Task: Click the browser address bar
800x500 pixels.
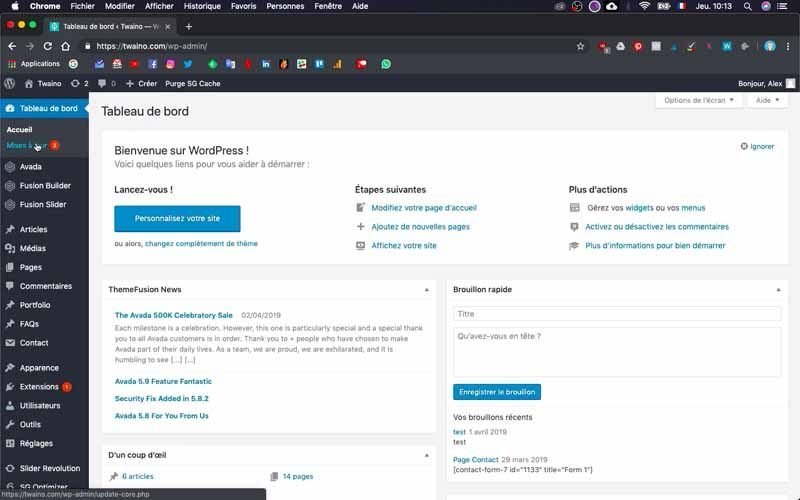Action: 327,46
